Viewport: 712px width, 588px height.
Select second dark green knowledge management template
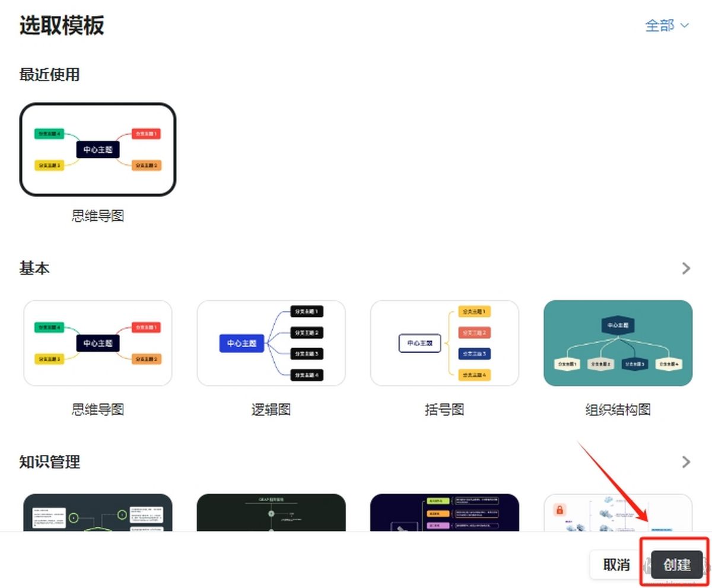point(271,512)
